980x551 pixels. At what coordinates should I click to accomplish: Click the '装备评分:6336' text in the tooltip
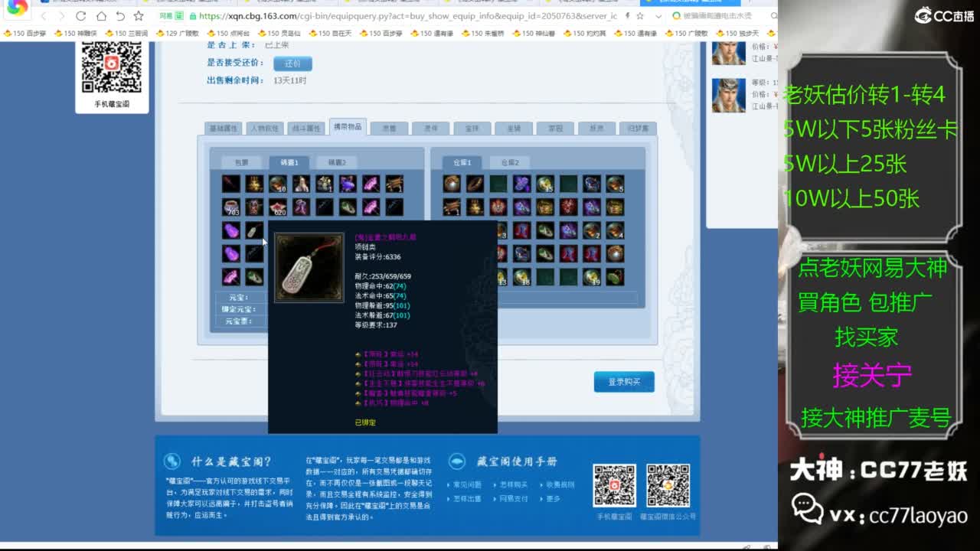click(x=377, y=257)
